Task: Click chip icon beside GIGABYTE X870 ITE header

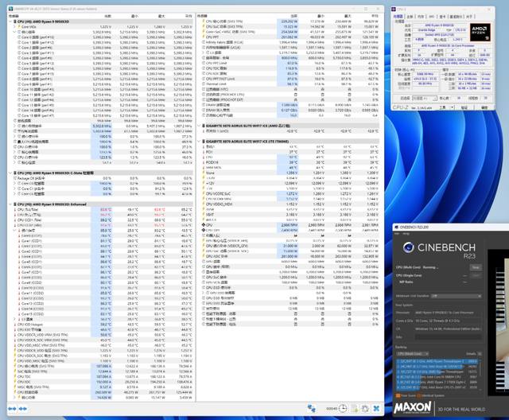Action: point(204,142)
